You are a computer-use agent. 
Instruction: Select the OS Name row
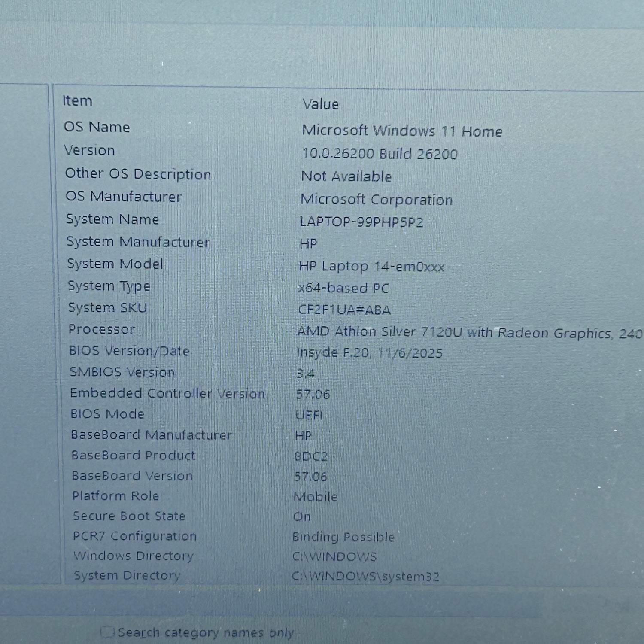tap(97, 127)
